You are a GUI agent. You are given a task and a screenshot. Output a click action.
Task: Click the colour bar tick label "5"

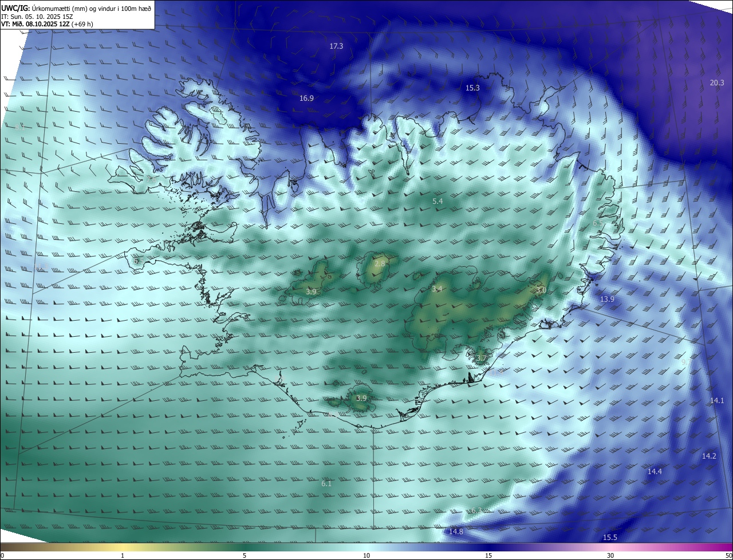pos(245,555)
